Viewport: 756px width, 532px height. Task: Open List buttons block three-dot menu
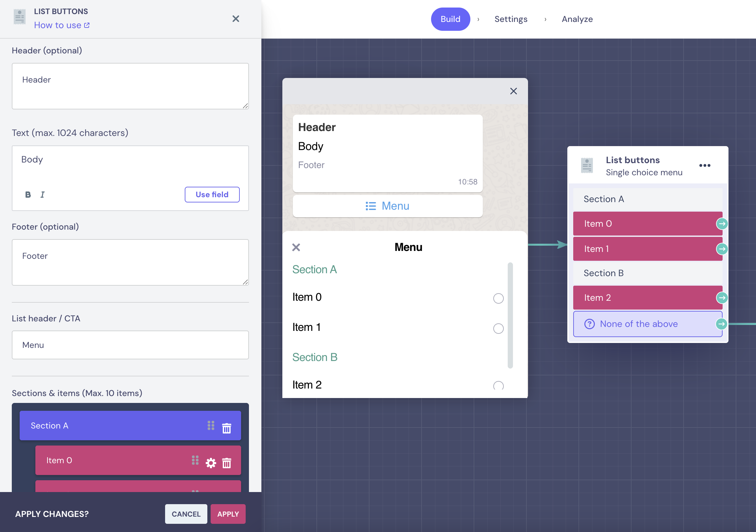point(705,165)
